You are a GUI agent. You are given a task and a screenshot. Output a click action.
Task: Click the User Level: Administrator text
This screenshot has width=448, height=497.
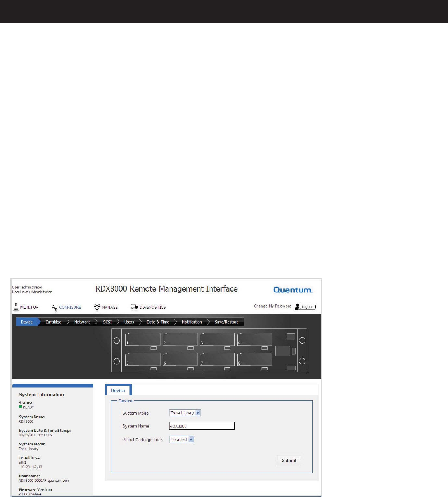click(32, 292)
